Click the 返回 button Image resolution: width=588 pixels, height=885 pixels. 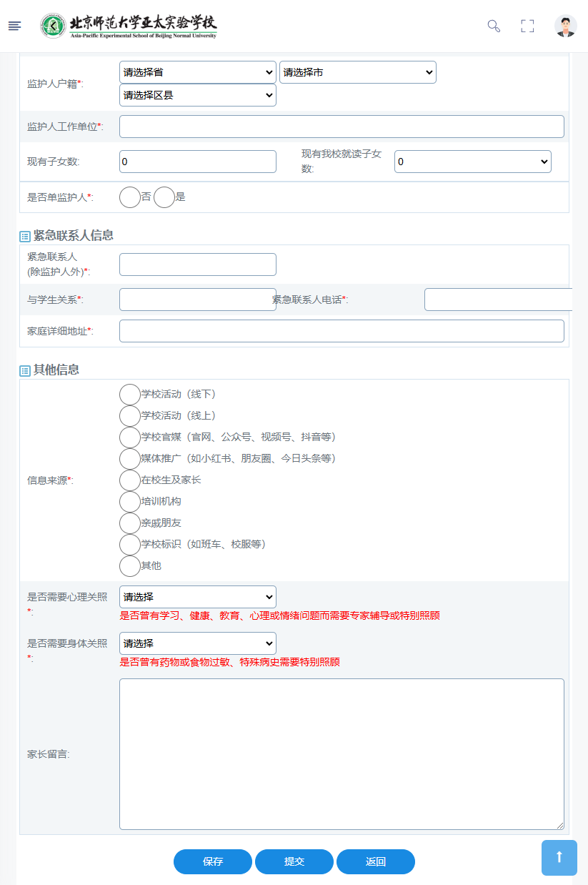[376, 861]
